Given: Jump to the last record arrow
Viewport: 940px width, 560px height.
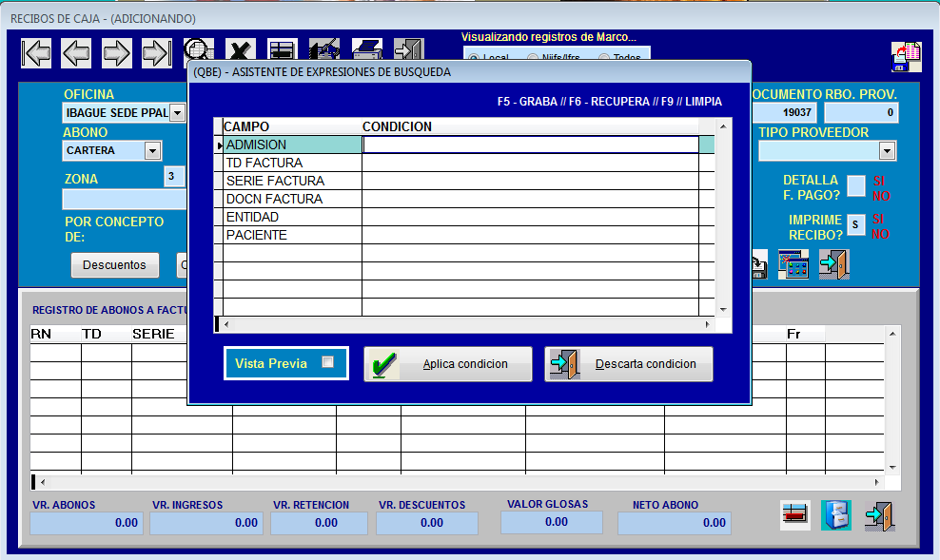Looking at the screenshot, I should coord(156,52).
